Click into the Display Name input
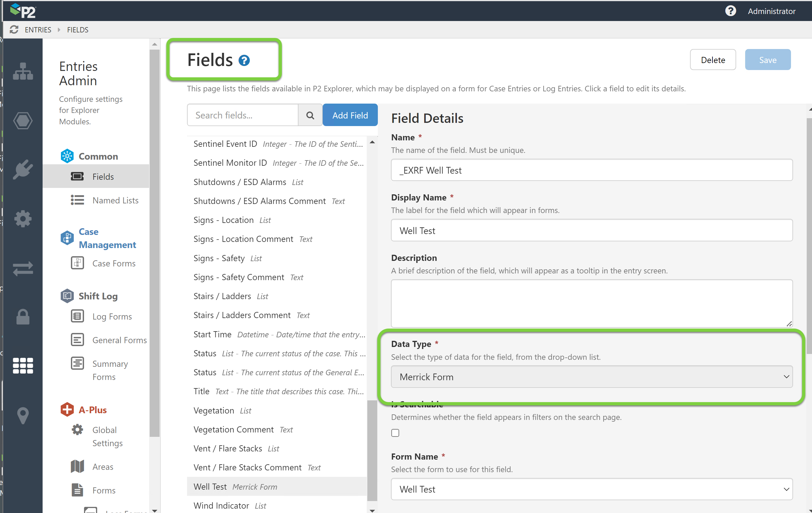Image resolution: width=812 pixels, height=513 pixels. [x=591, y=231]
